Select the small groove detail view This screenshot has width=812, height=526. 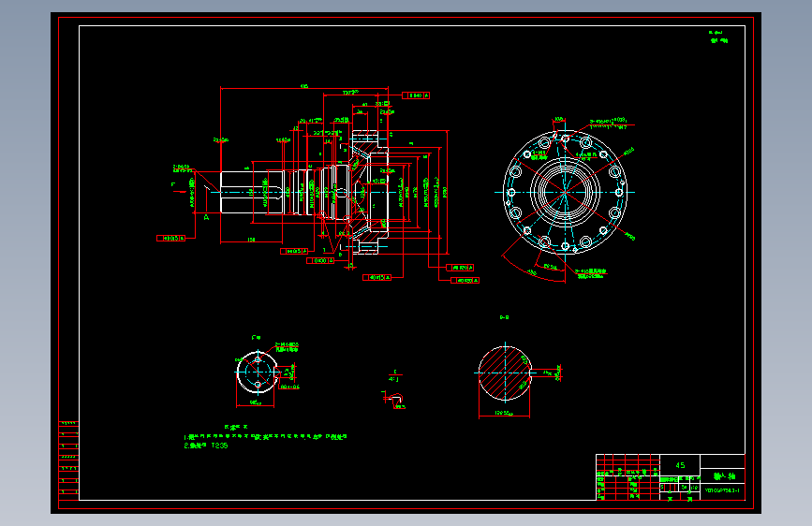(394, 400)
